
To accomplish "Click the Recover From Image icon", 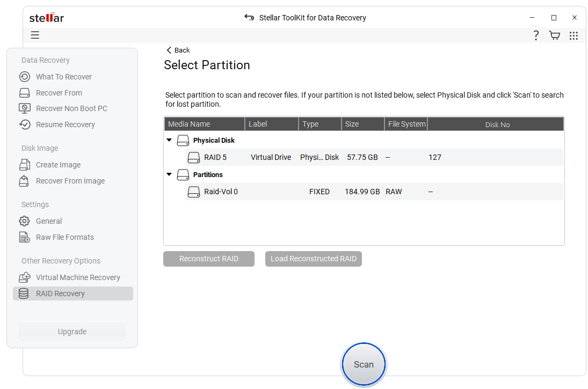I will pos(24,181).
